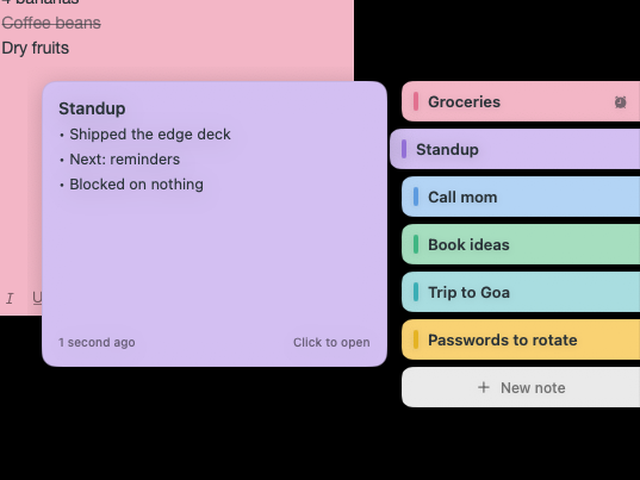Click the teal color bar on Trip to Goa
Viewport: 640px width, 480px height.
tap(416, 292)
